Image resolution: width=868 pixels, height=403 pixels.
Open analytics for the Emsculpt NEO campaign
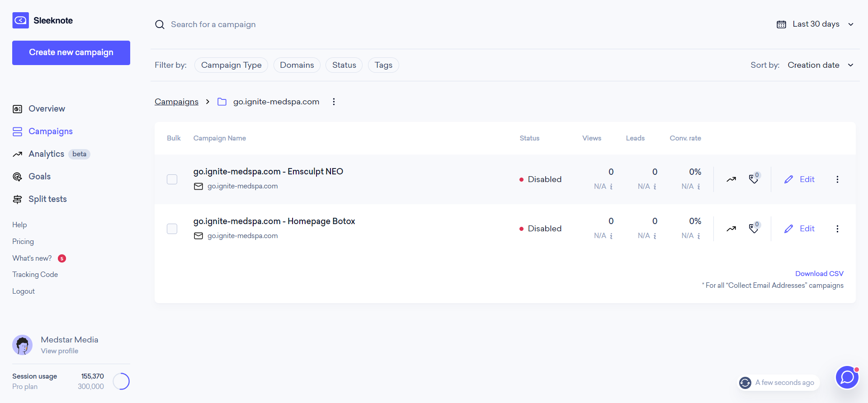[x=731, y=179]
